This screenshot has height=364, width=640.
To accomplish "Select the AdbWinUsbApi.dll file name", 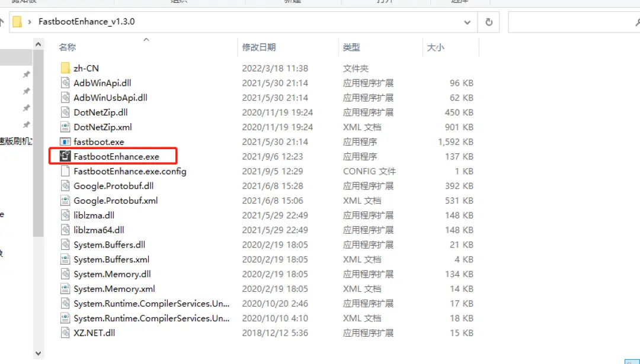I will coord(110,98).
